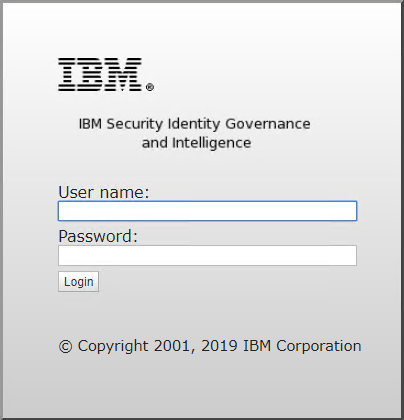Select the 'IBM Security Identity Governance and Intelligence' title
The height and width of the screenshot is (420, 404).
pos(195,133)
